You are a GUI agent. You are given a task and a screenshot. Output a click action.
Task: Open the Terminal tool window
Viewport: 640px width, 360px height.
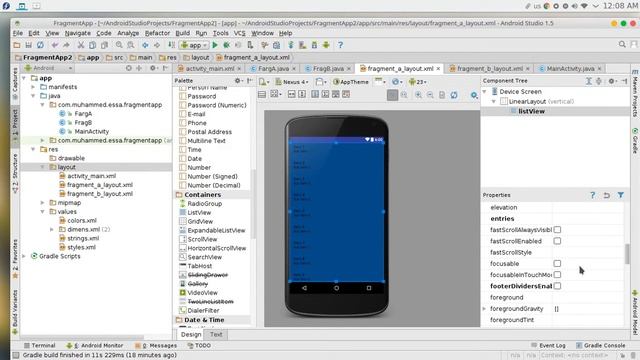tap(40, 345)
